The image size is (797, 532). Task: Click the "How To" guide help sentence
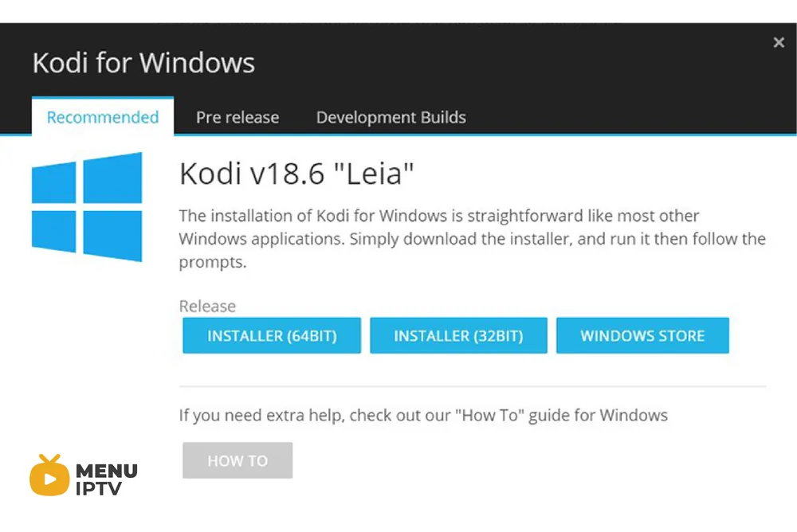point(423,415)
